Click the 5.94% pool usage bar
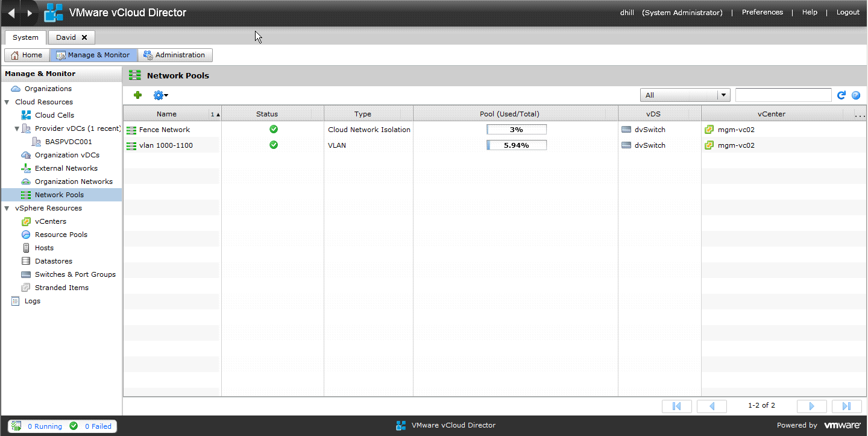Viewport: 868px width, 436px height. 517,145
